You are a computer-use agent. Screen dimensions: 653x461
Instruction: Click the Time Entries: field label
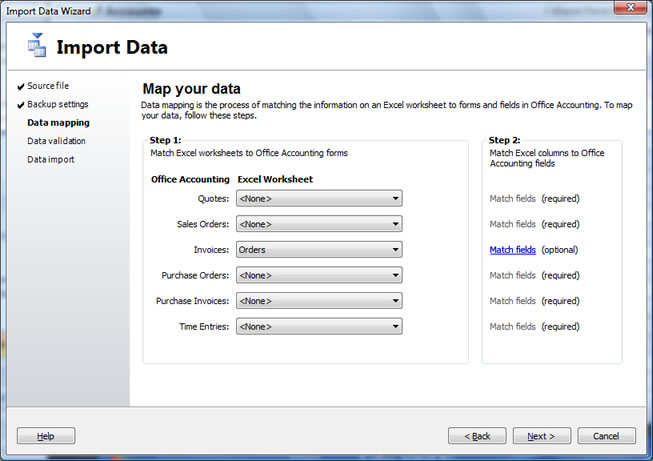coord(204,326)
